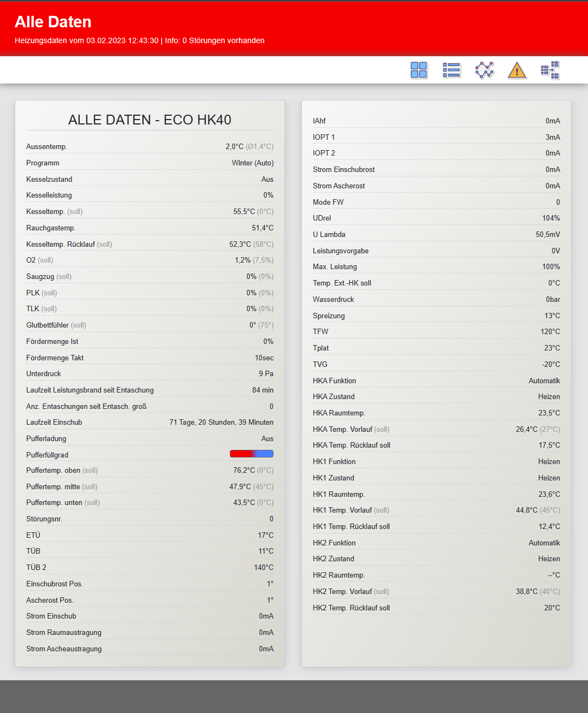588x713 pixels.
Task: Click the HK1 Raumtemp. value 23,6°C
Action: pyautogui.click(x=549, y=494)
